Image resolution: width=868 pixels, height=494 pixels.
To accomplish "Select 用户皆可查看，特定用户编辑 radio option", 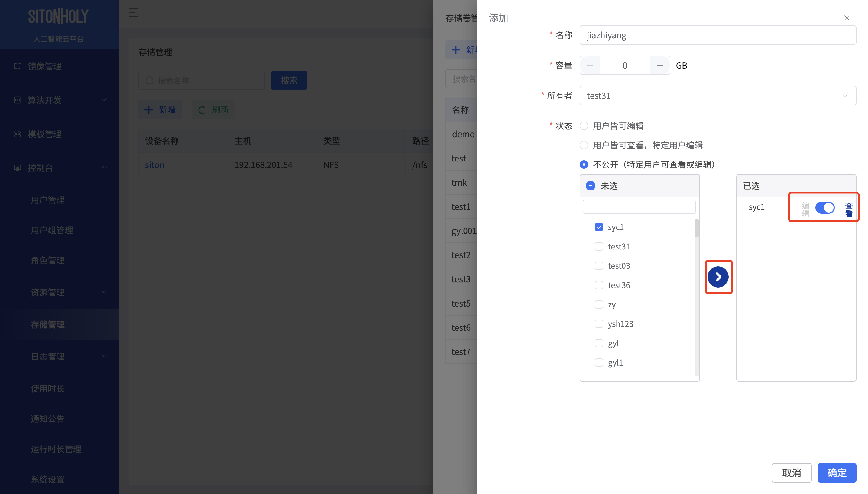I will point(584,145).
